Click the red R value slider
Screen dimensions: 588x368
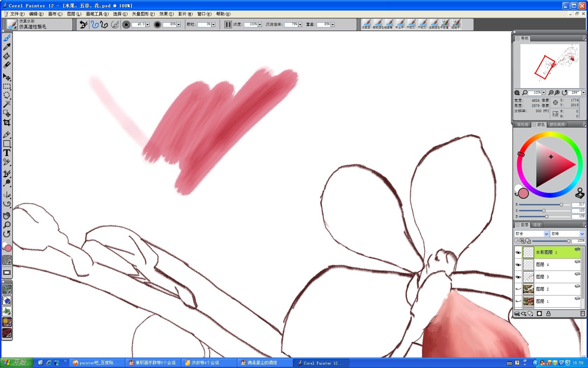[544, 205]
